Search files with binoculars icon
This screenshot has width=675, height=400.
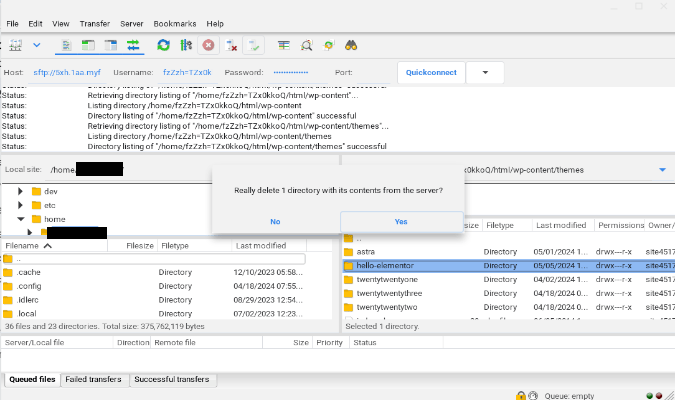[351, 45]
